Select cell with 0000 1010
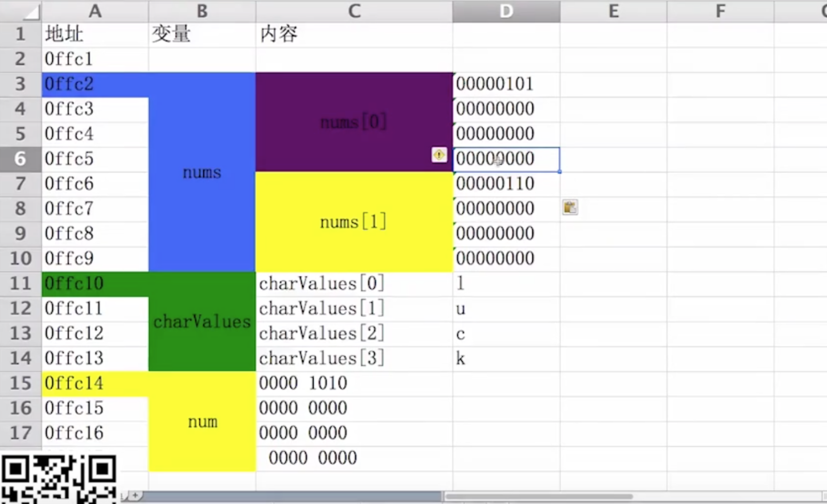The height and width of the screenshot is (504, 827). [354, 383]
